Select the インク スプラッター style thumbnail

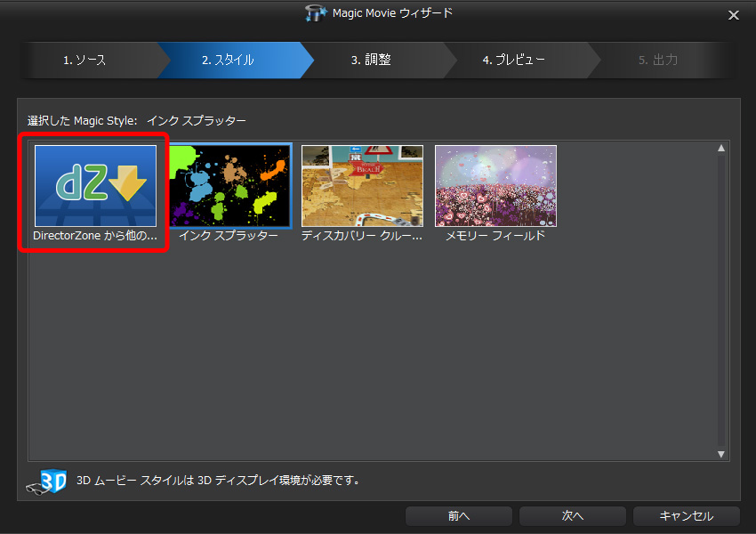click(x=229, y=185)
